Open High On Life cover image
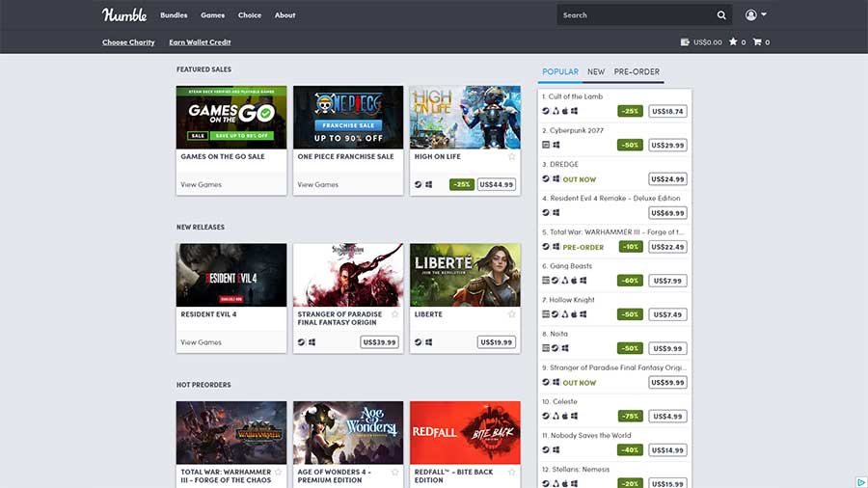Viewport: 868px width, 488px height. click(x=465, y=118)
